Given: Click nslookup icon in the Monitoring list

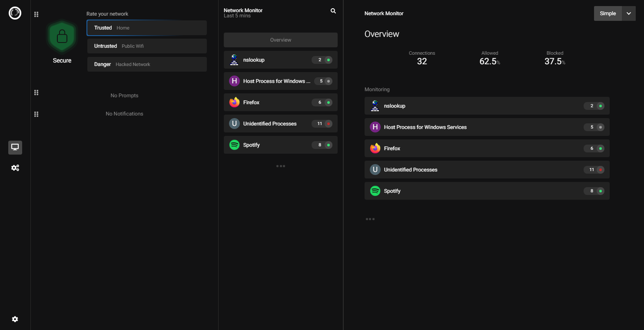Looking at the screenshot, I should click(375, 106).
